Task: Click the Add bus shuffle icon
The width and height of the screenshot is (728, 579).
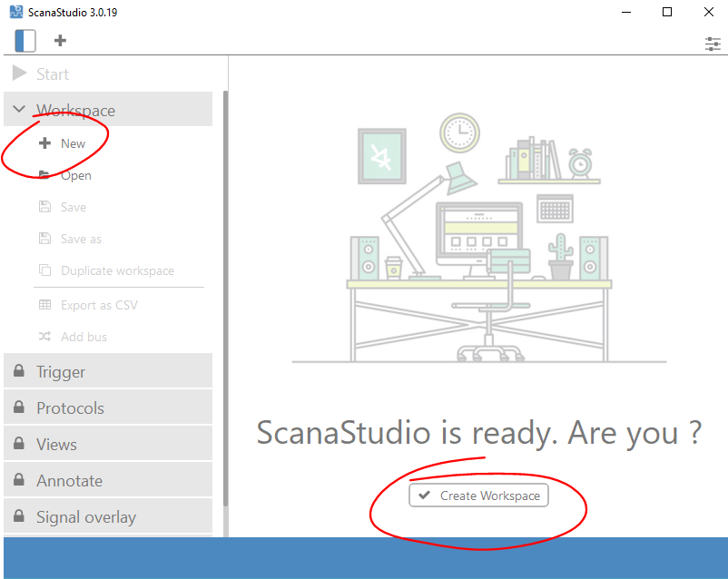Action: pyautogui.click(x=44, y=337)
